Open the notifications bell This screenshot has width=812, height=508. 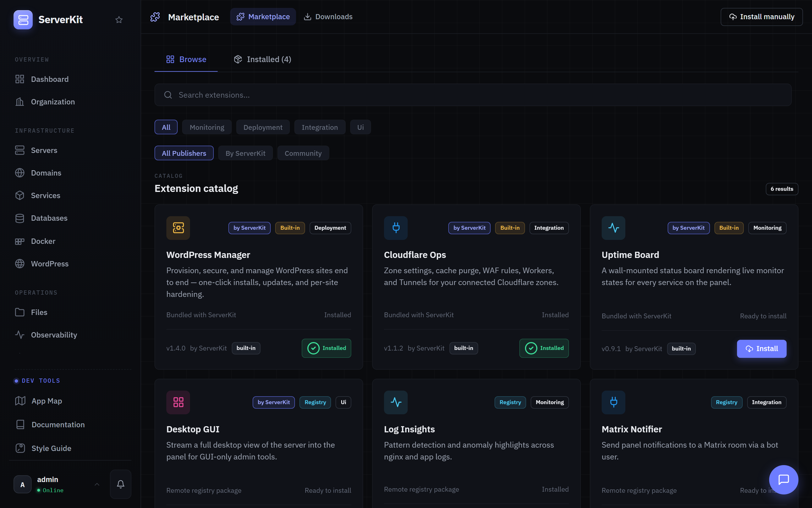(x=121, y=484)
